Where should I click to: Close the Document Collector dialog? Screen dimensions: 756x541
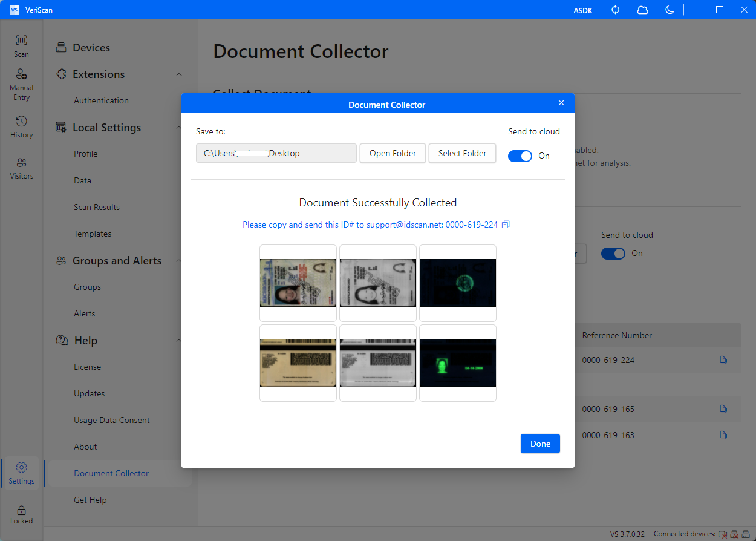561,103
